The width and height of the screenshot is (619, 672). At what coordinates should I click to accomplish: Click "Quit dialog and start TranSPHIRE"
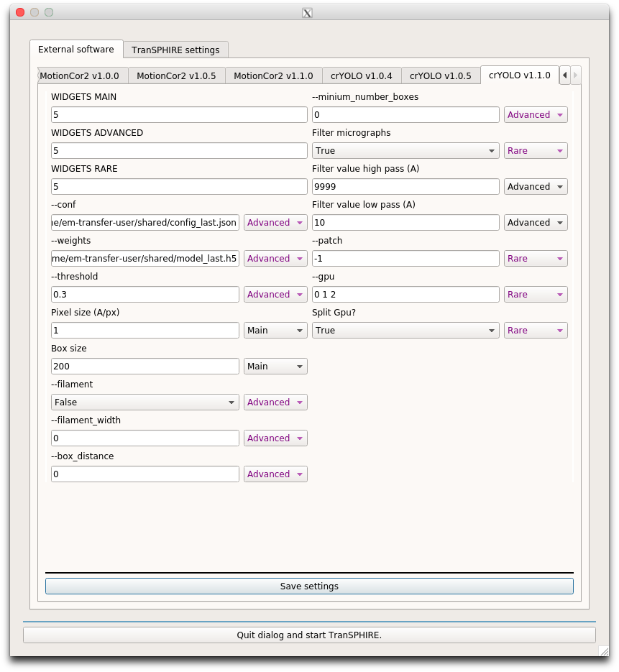click(309, 635)
